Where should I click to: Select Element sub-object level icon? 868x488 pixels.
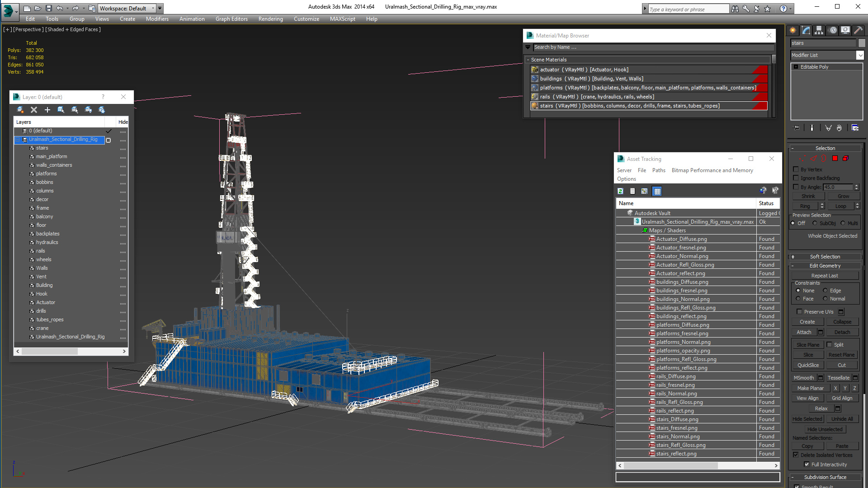(846, 158)
